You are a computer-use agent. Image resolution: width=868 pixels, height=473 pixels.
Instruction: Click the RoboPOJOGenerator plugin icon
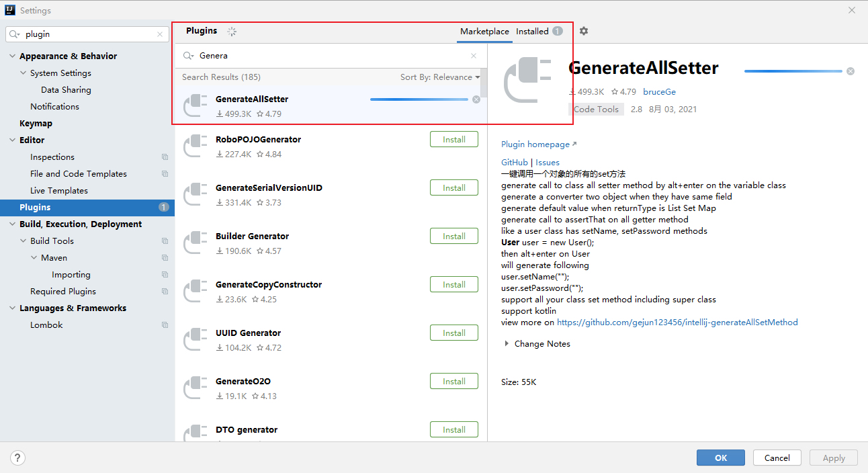[196, 144]
